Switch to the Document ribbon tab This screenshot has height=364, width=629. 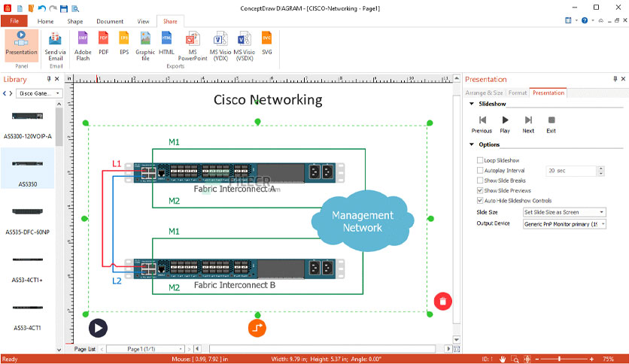point(110,21)
